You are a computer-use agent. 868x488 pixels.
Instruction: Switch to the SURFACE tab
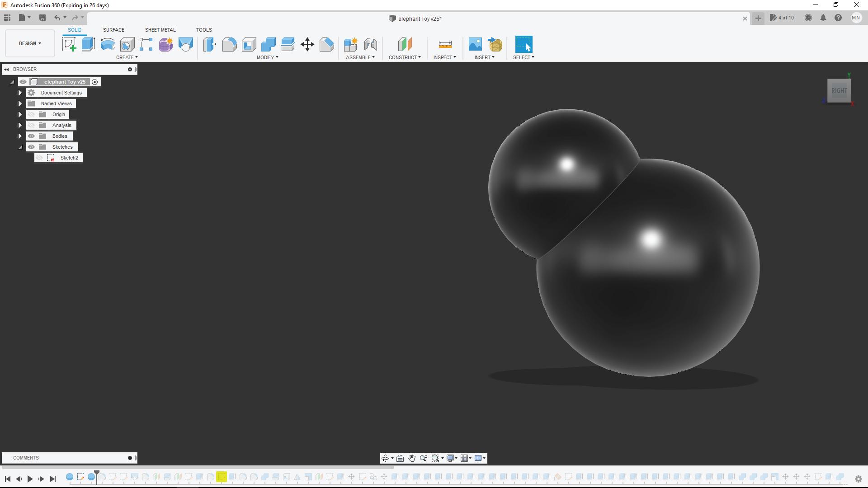(113, 30)
